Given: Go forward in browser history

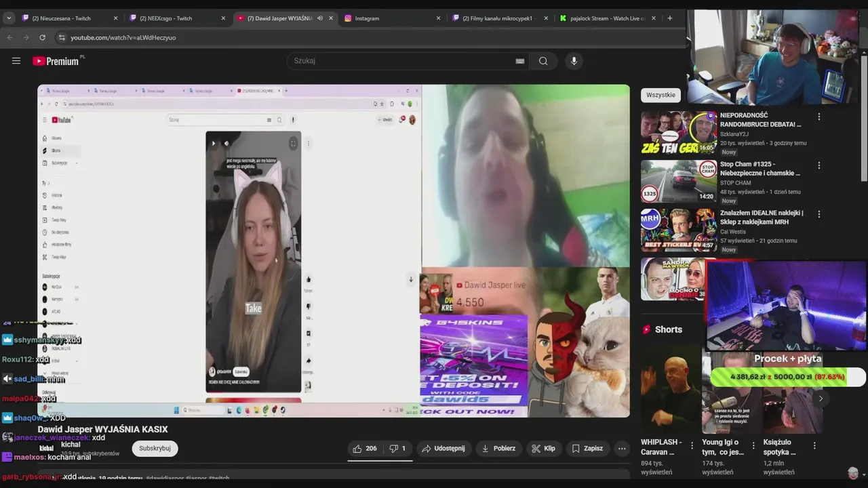Looking at the screenshot, I should (26, 37).
